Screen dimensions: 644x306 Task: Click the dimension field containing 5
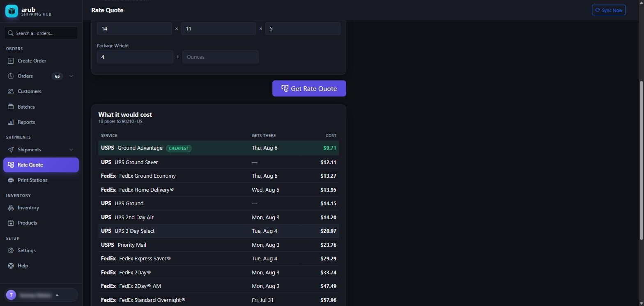(x=303, y=28)
